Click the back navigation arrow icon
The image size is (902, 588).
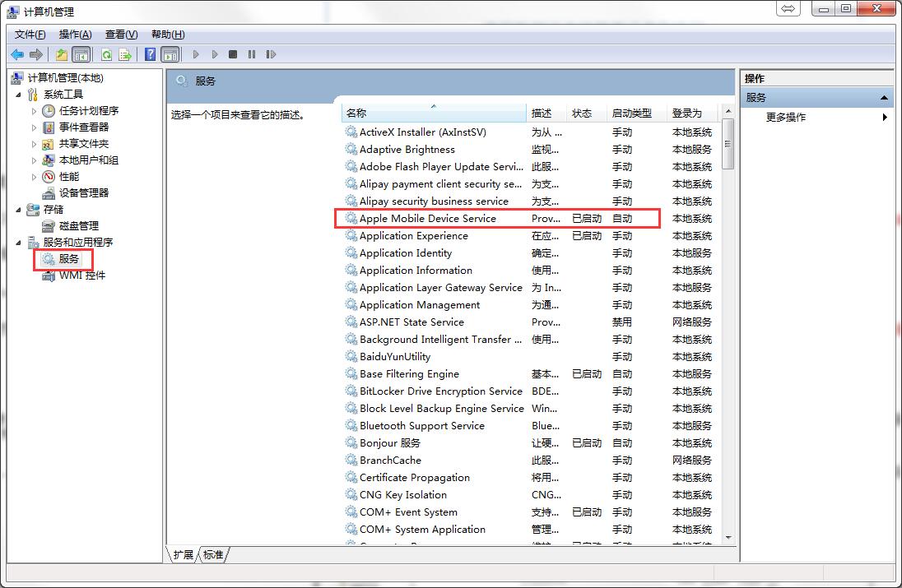18,54
